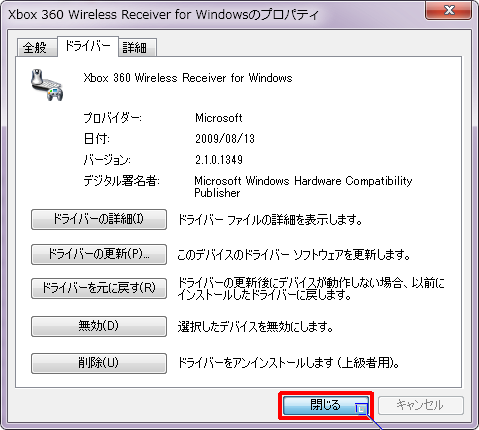The height and width of the screenshot is (430, 479).
Task: Click the キャンセル button
Action: coord(421,405)
